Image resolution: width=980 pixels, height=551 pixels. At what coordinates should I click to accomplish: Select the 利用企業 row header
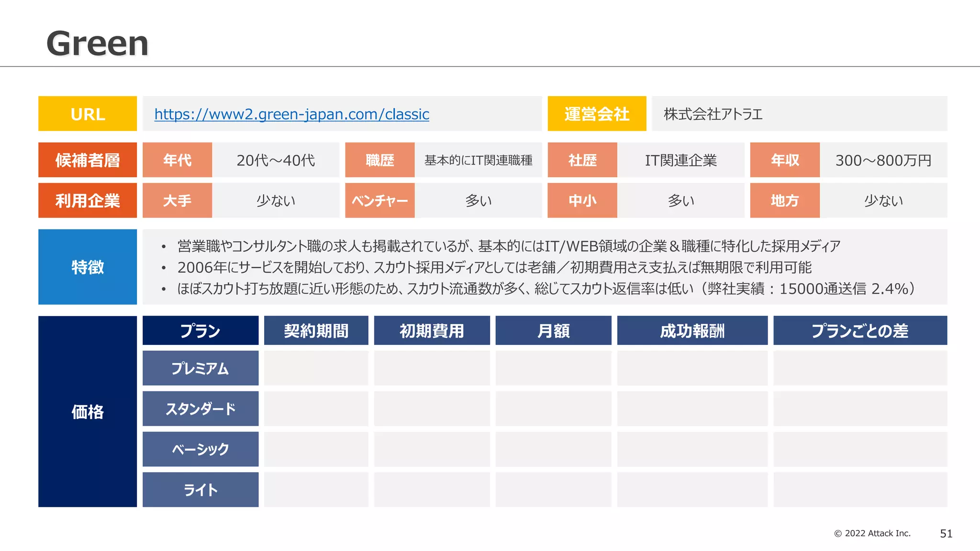(x=88, y=200)
